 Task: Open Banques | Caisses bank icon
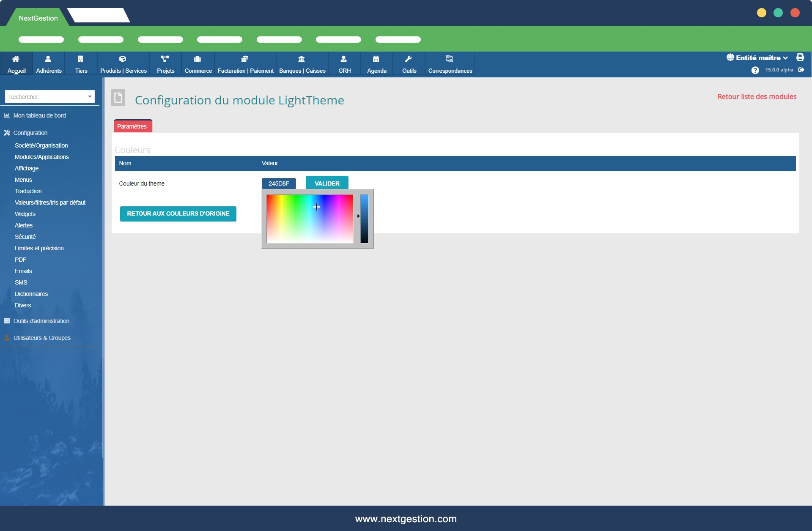302,59
